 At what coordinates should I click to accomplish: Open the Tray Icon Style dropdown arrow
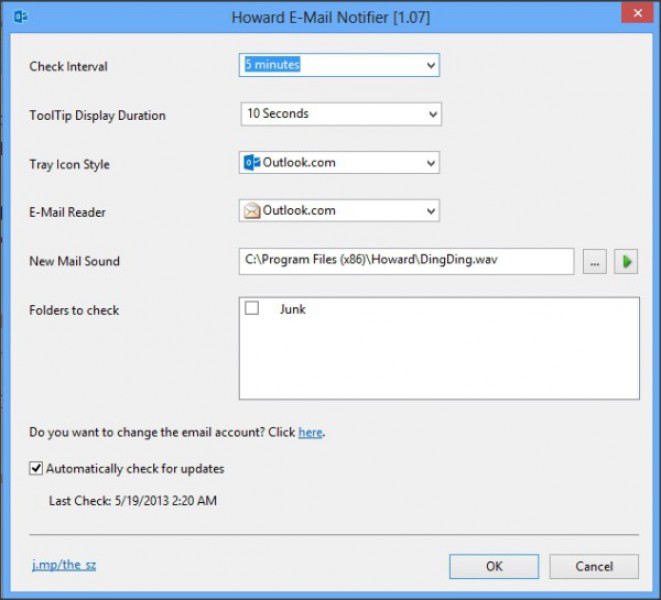coord(431,163)
